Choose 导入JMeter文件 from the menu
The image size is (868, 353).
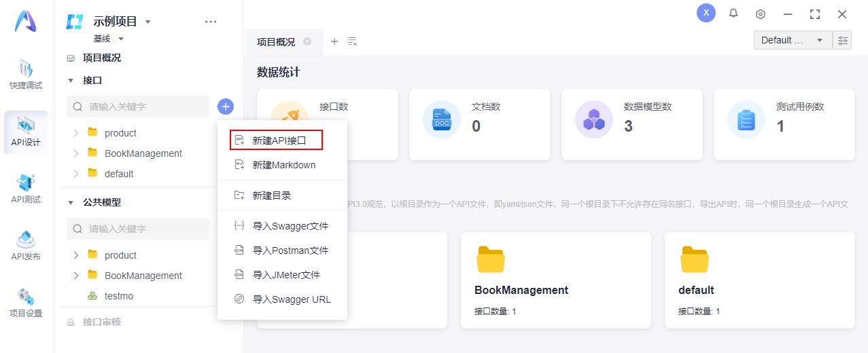pyautogui.click(x=282, y=275)
